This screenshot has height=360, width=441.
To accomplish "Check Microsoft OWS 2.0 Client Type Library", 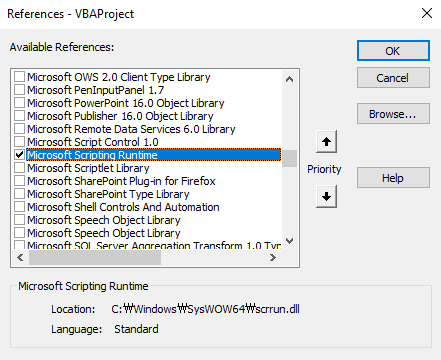I will point(19,77).
